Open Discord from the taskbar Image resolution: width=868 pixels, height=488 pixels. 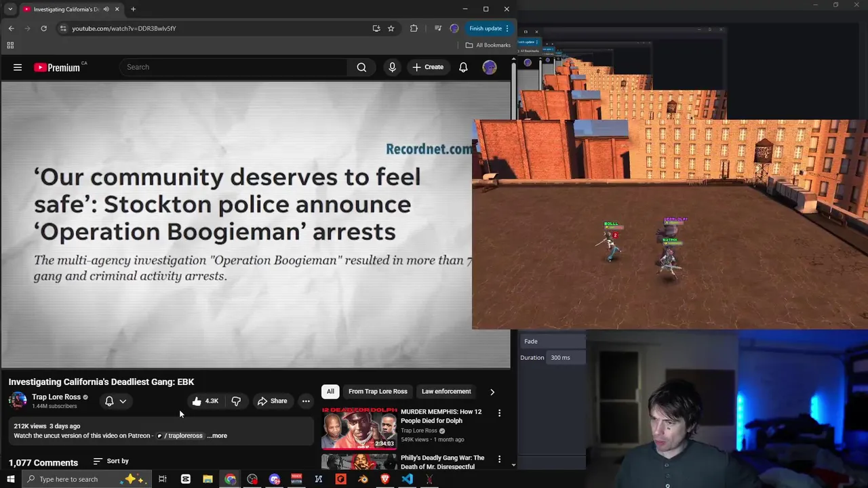tap(275, 479)
